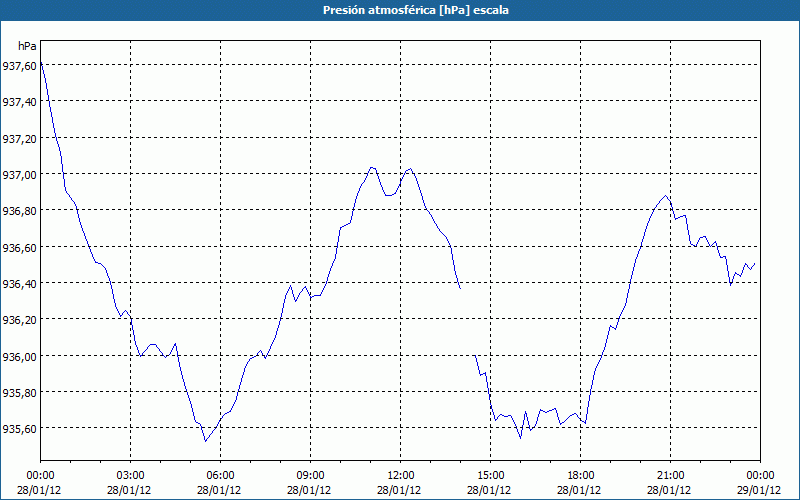Click the 03:00 time axis label
Viewport: 800px width, 500px height.
pyautogui.click(x=131, y=476)
